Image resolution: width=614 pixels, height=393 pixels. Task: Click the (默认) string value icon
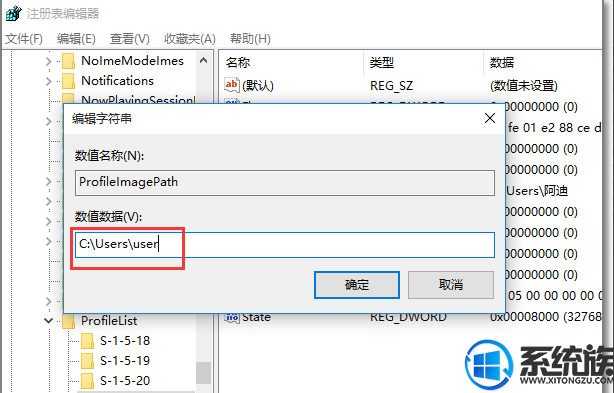[231, 85]
